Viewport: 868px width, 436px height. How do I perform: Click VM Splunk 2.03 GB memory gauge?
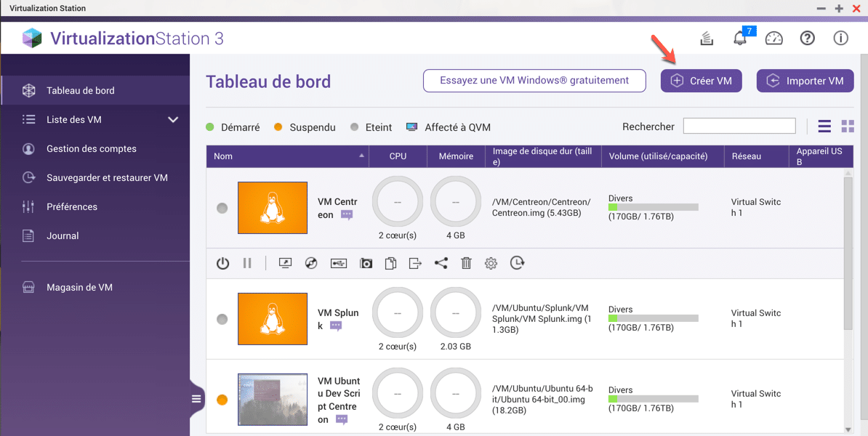tap(456, 313)
